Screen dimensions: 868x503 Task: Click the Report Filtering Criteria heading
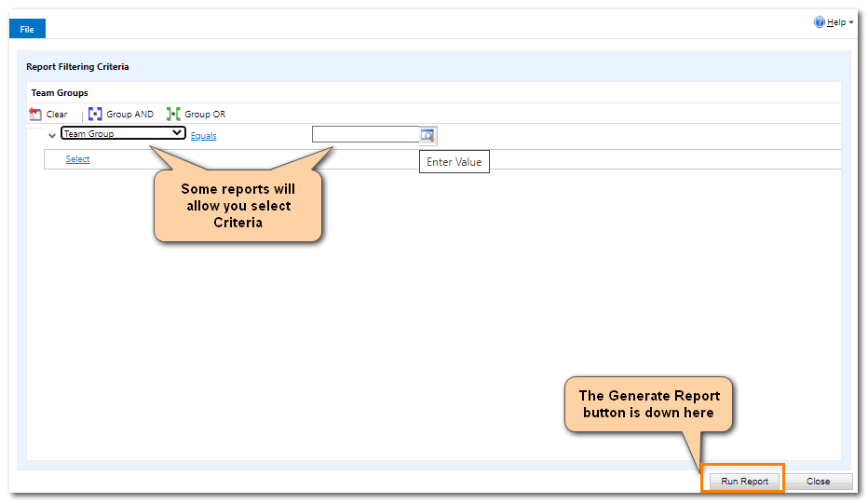[77, 67]
